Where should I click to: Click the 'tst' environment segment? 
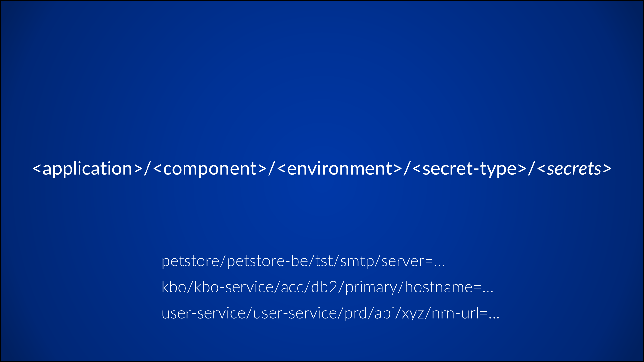tap(324, 261)
